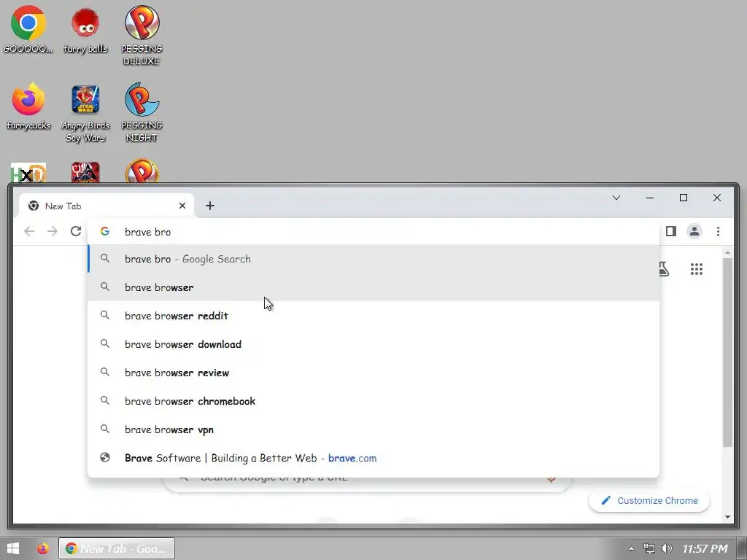Viewport: 747px width, 560px height.
Task: Click the page's vertical scrollbar thumb
Action: [727, 352]
